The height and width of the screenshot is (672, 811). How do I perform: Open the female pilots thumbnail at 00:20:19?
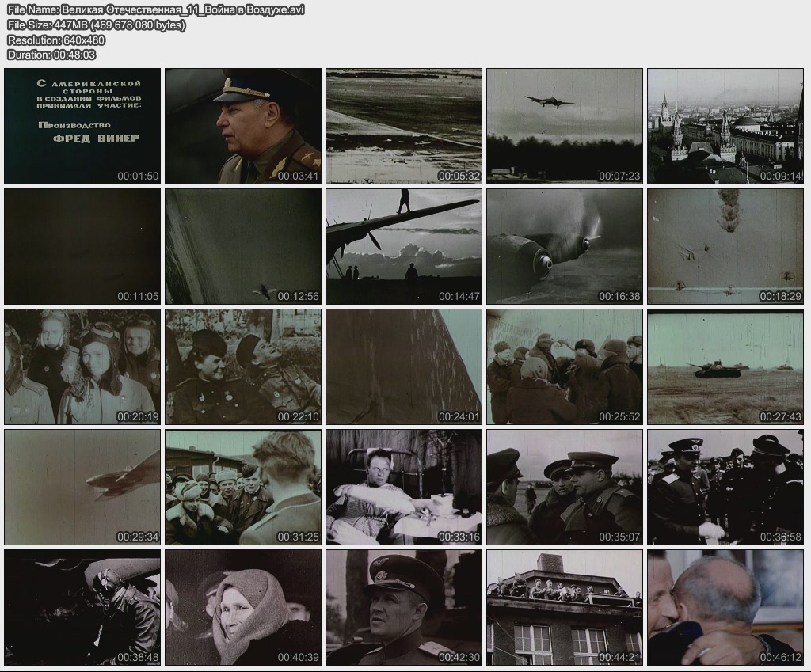[82, 366]
